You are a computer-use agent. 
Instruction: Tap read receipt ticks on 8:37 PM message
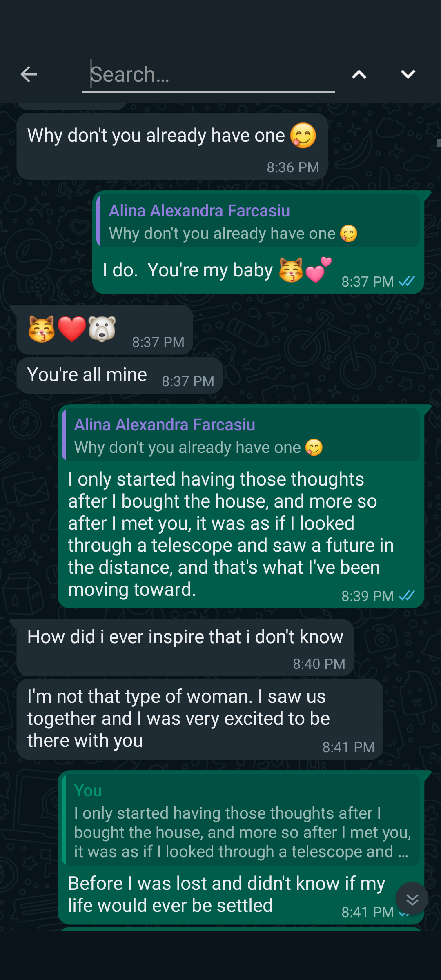pyautogui.click(x=407, y=281)
